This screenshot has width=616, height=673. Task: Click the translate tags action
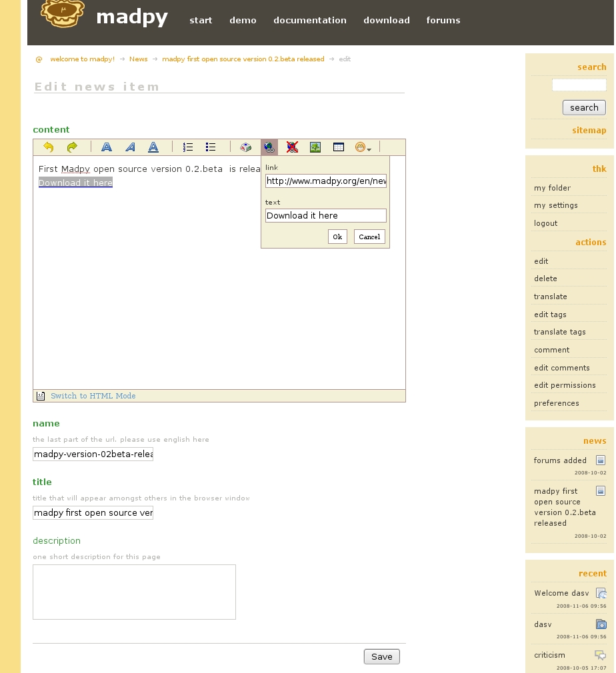(x=560, y=332)
